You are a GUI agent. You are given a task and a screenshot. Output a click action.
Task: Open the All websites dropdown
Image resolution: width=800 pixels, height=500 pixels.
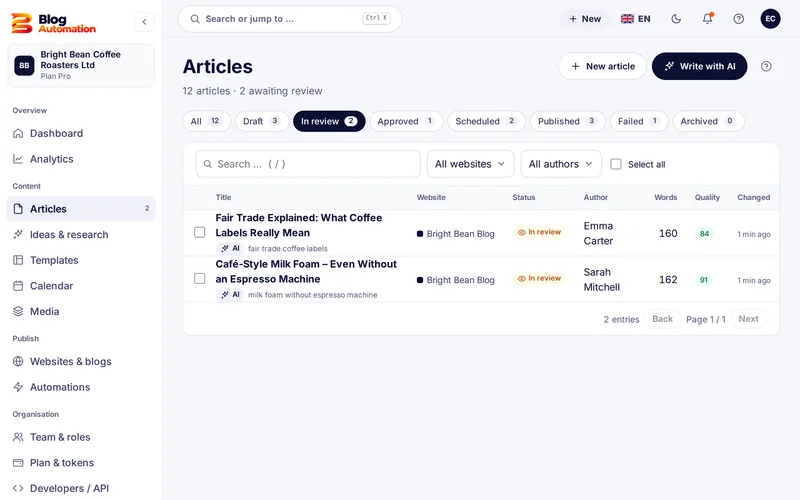pyautogui.click(x=470, y=164)
